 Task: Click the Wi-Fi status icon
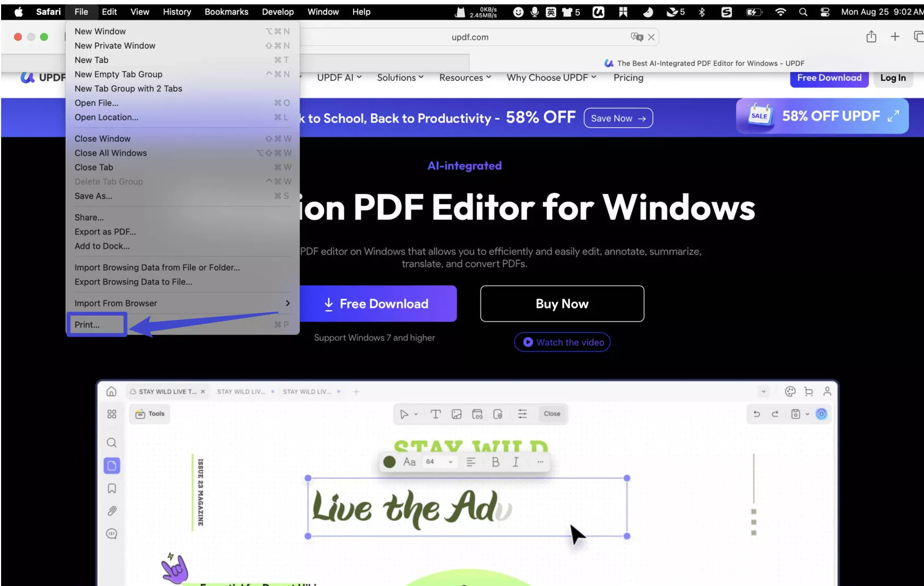(781, 11)
